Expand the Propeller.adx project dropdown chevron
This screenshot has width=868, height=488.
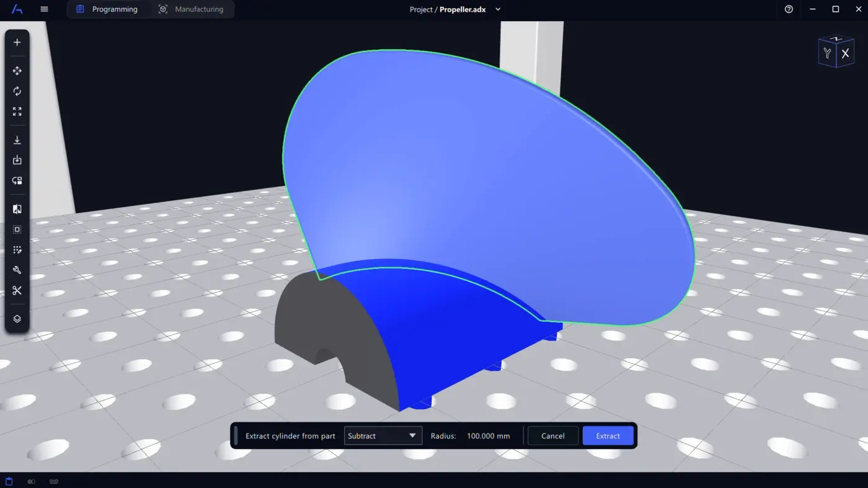[x=498, y=9]
